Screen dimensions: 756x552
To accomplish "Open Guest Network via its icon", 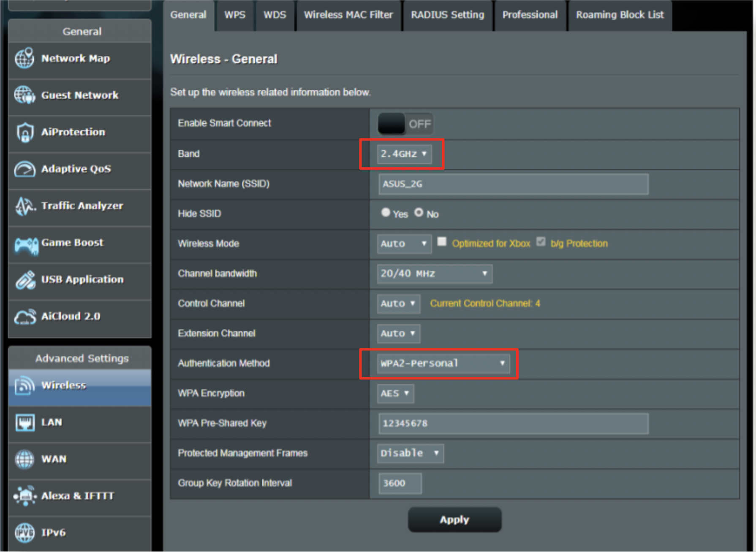I will click(x=24, y=95).
